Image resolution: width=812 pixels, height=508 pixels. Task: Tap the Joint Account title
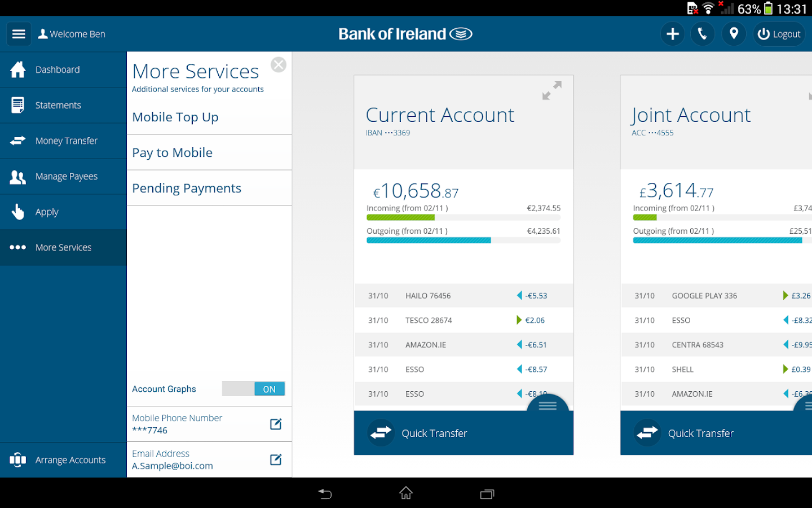tap(691, 115)
